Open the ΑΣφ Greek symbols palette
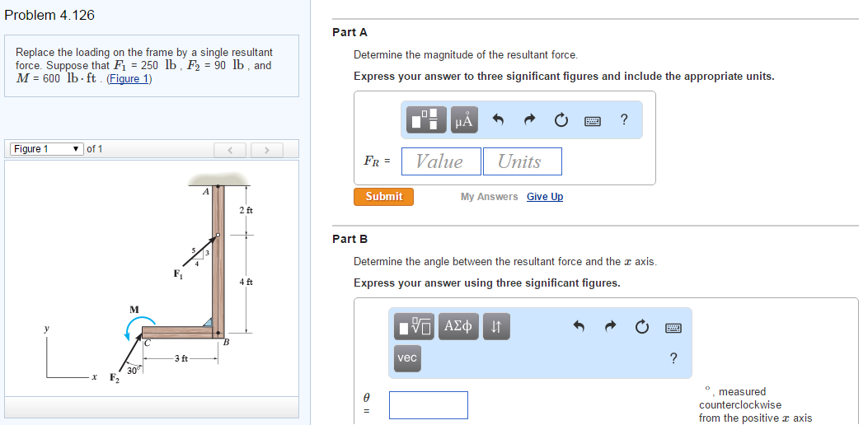The width and height of the screenshot is (868, 425). [x=458, y=326]
